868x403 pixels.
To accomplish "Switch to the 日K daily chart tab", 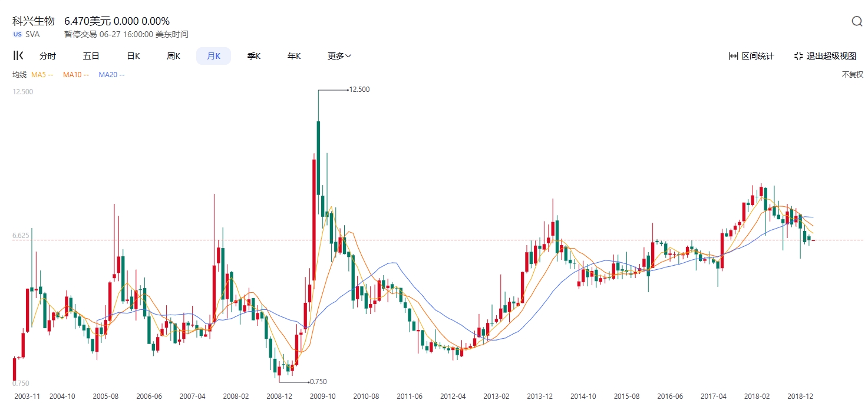I will click(x=133, y=56).
